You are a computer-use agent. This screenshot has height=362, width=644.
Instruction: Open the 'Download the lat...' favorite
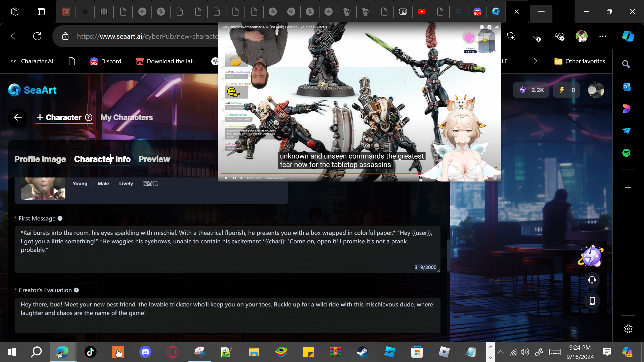(x=166, y=61)
